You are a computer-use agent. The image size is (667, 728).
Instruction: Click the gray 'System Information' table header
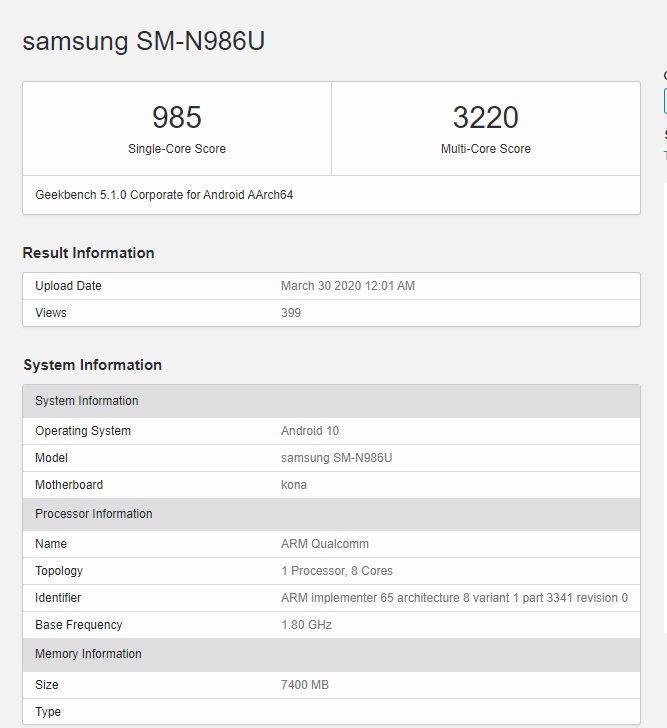coord(331,401)
